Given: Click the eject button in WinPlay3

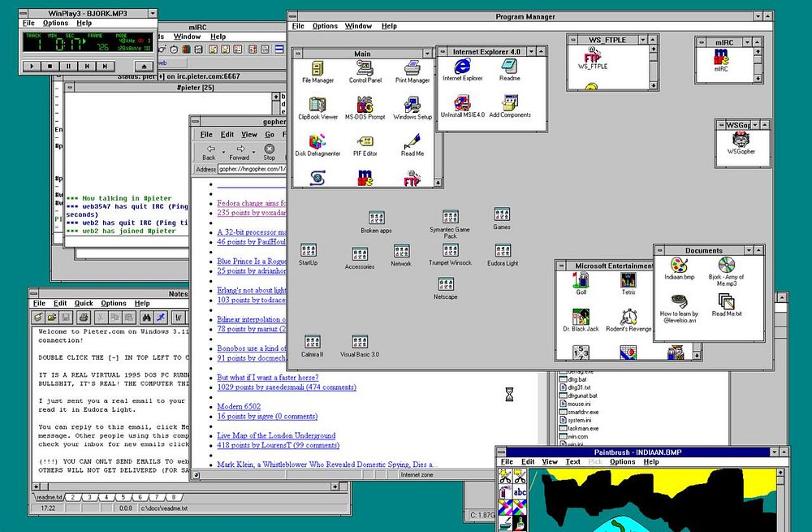Looking at the screenshot, I should (x=144, y=67).
